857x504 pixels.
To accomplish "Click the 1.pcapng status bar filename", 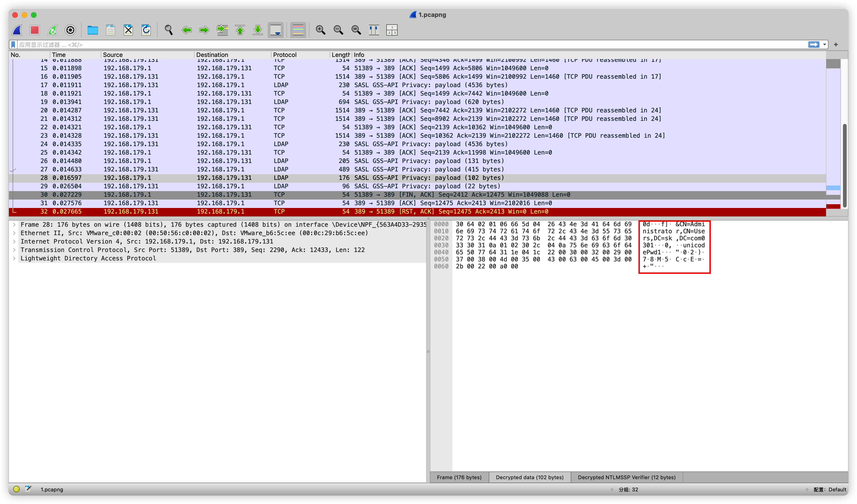I will pyautogui.click(x=52, y=489).
